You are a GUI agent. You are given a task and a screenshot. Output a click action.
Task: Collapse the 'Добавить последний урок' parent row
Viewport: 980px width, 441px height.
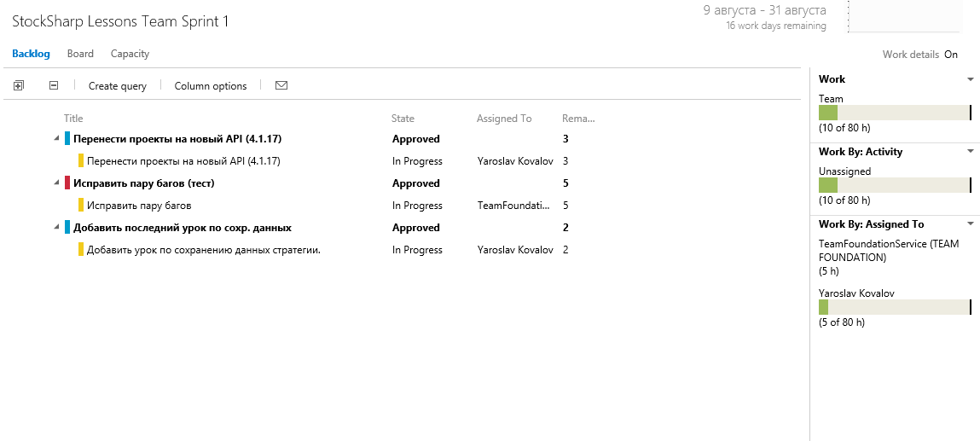tap(57, 228)
